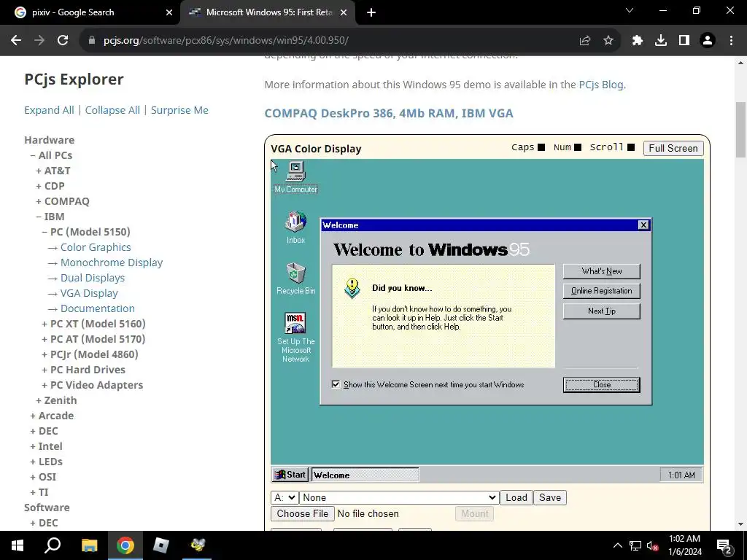The width and height of the screenshot is (747, 560).
Task: Uncheck Show this Welcome Screen checkbox
Action: click(x=336, y=384)
